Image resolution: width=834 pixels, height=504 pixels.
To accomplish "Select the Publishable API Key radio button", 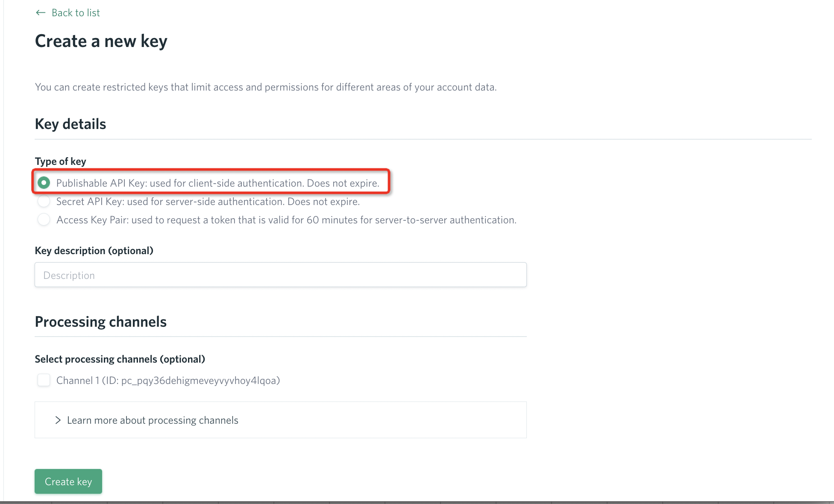I will [x=44, y=183].
